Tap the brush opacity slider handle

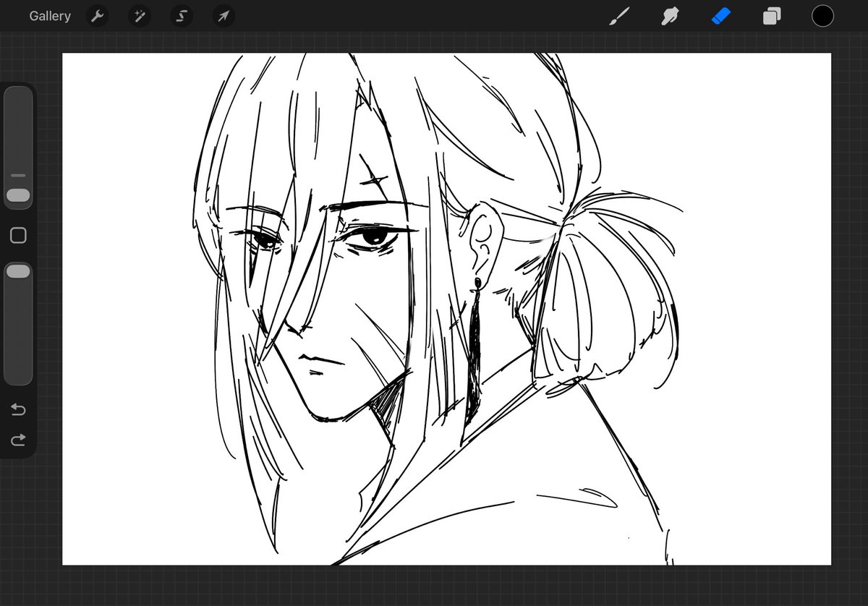tap(18, 271)
